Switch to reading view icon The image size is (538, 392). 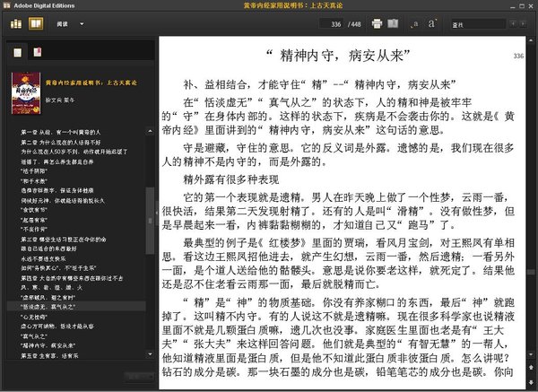[x=35, y=22]
